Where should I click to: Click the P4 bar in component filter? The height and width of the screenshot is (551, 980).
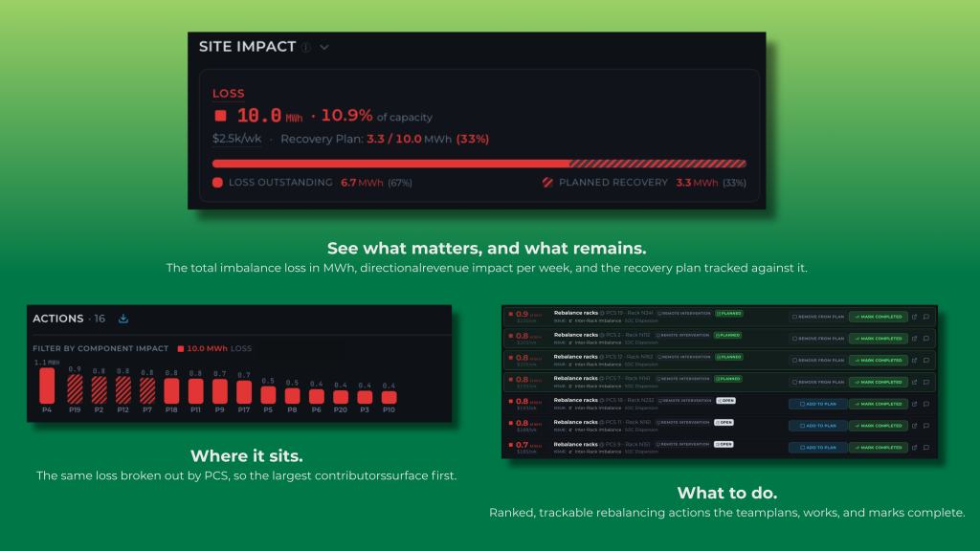pyautogui.click(x=47, y=386)
